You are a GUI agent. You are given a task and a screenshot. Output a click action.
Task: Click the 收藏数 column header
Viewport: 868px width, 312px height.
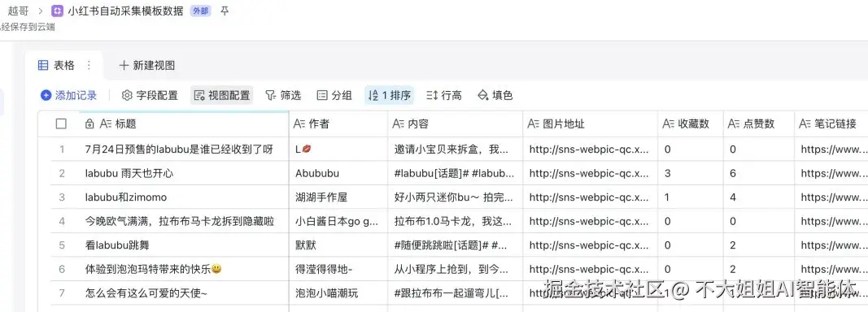pos(691,124)
